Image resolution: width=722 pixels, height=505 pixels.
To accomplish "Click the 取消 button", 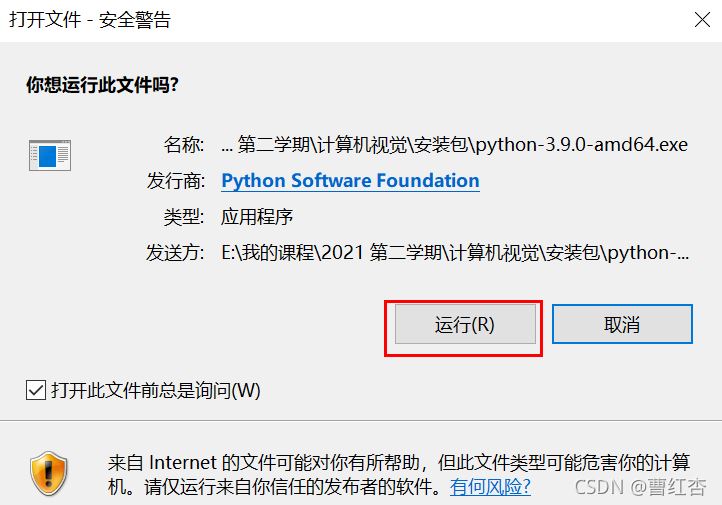I will (x=622, y=324).
